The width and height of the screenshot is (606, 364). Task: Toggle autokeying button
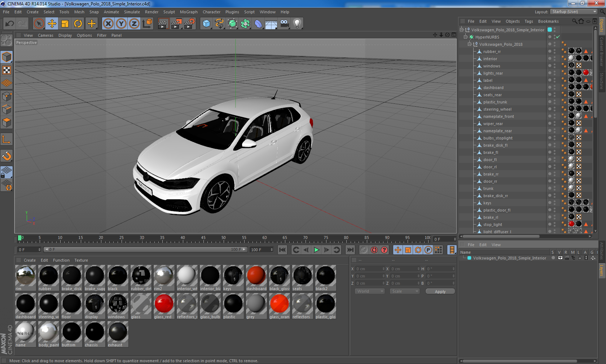pos(374,250)
